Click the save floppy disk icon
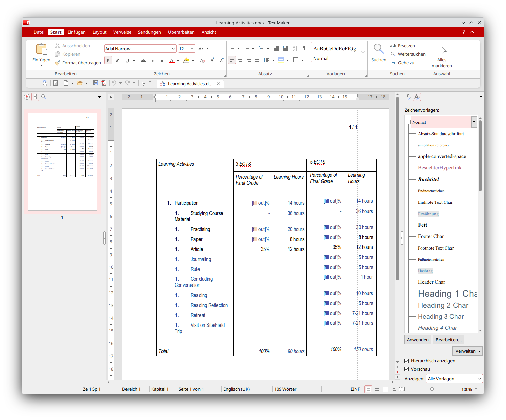506x420 pixels. tap(96, 83)
